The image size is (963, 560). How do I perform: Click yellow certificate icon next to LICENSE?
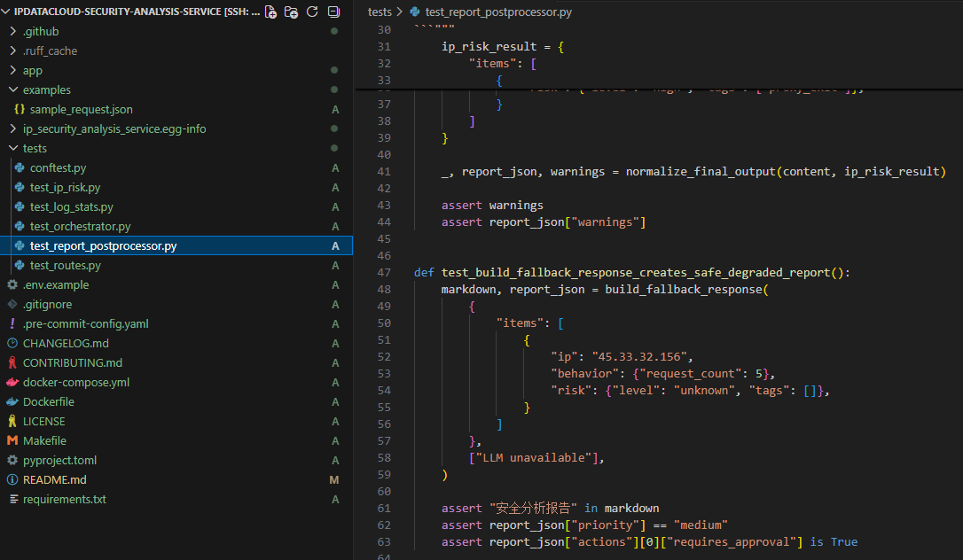point(12,422)
